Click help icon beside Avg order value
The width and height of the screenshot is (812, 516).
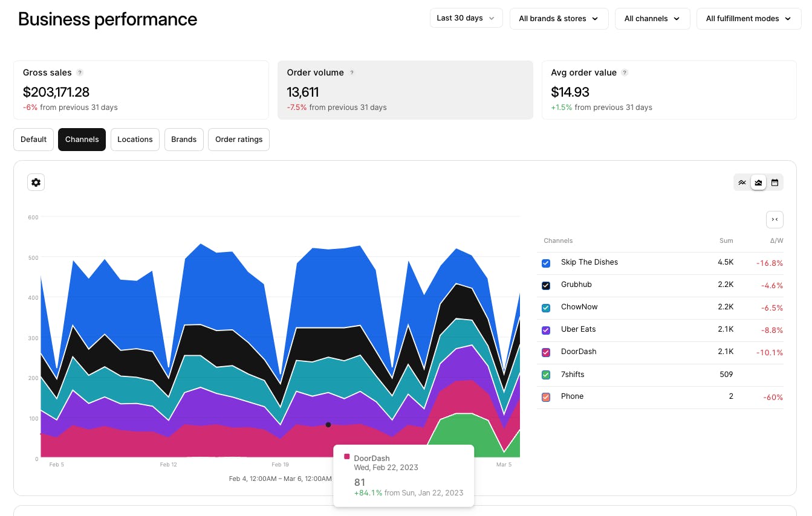(x=625, y=73)
